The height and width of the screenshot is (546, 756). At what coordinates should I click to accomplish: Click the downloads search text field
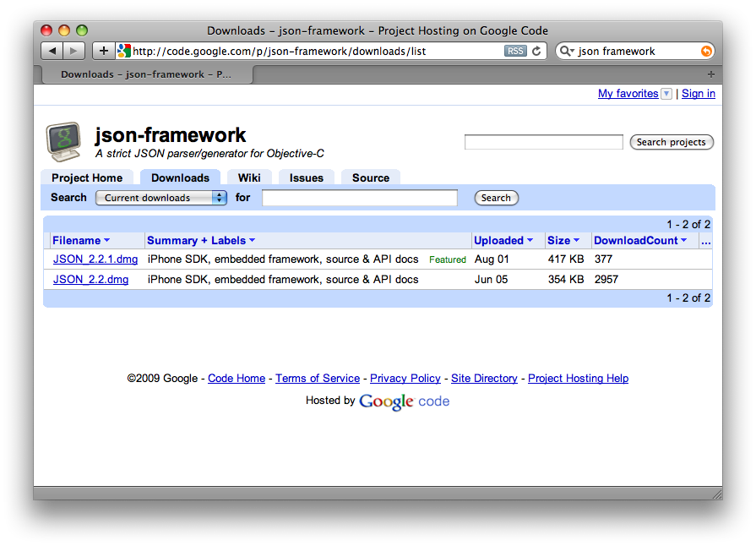(359, 198)
